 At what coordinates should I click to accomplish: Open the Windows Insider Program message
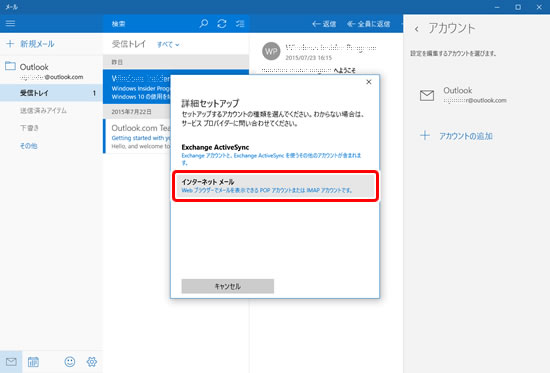click(137, 86)
